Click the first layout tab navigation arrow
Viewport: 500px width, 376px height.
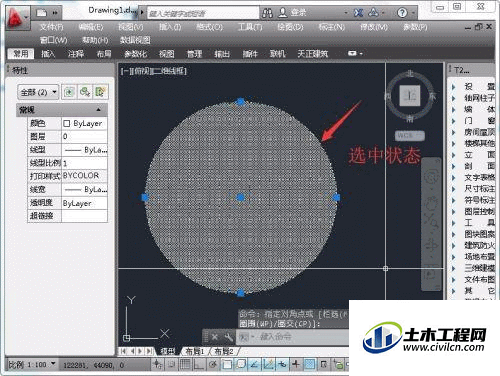pos(123,351)
